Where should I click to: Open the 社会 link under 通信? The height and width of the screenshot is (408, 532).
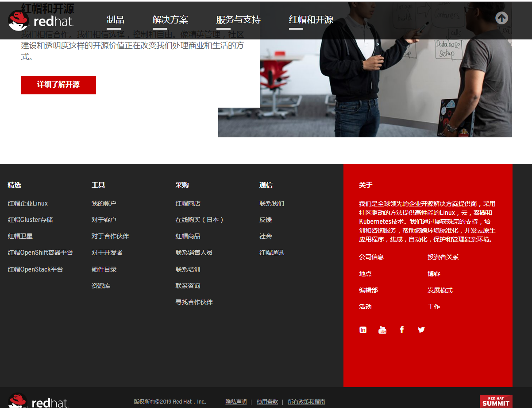tap(266, 236)
